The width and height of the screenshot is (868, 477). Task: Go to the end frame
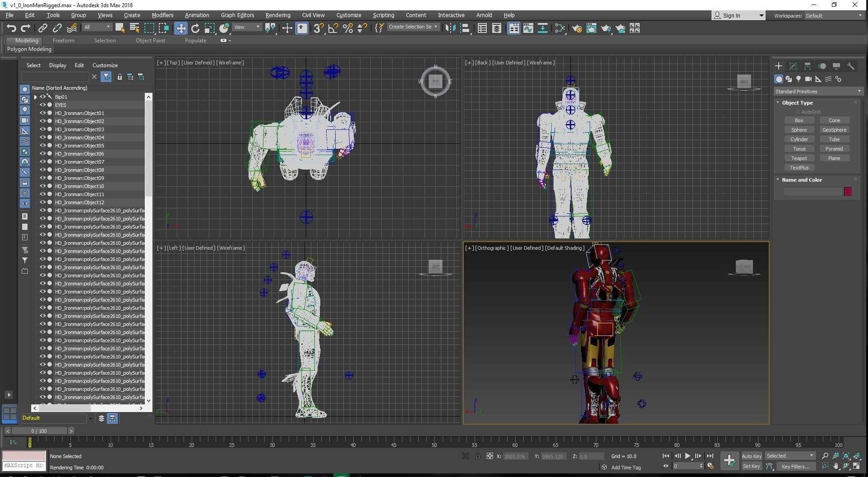point(710,456)
